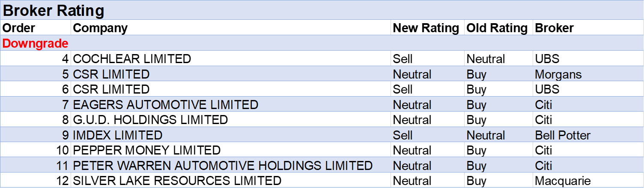Click the Sell rating cell

point(402,135)
